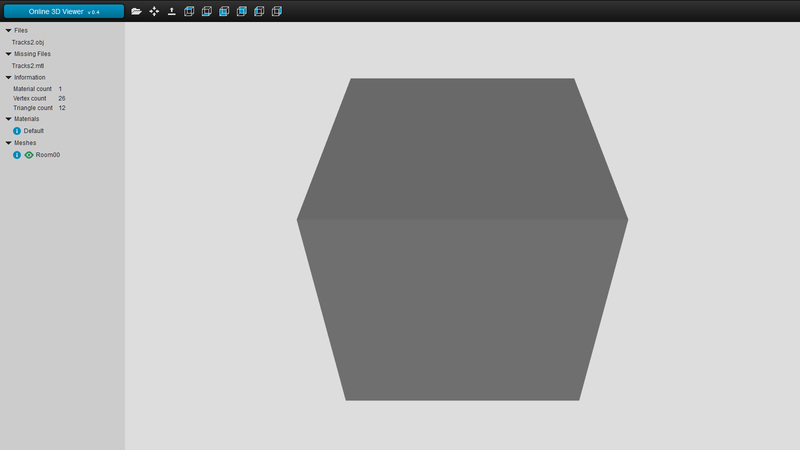Toggle visibility of the Room00 mesh
Screen dimensions: 800x450
click(x=29, y=155)
